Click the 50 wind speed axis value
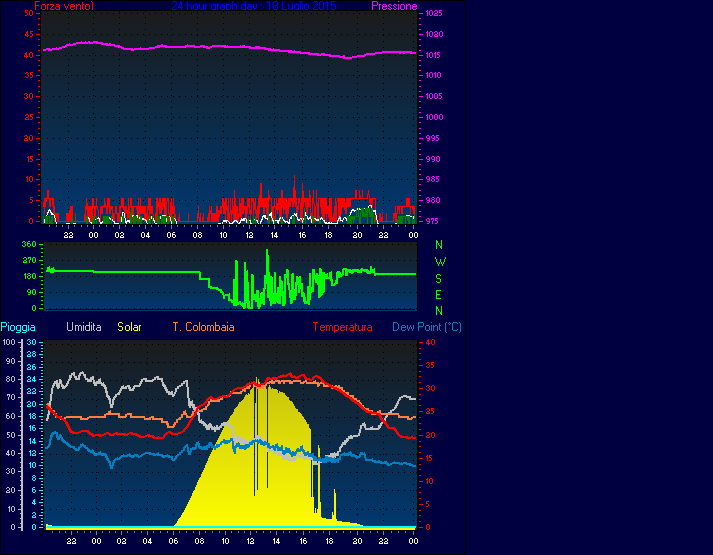The image size is (713, 555). [x=31, y=14]
